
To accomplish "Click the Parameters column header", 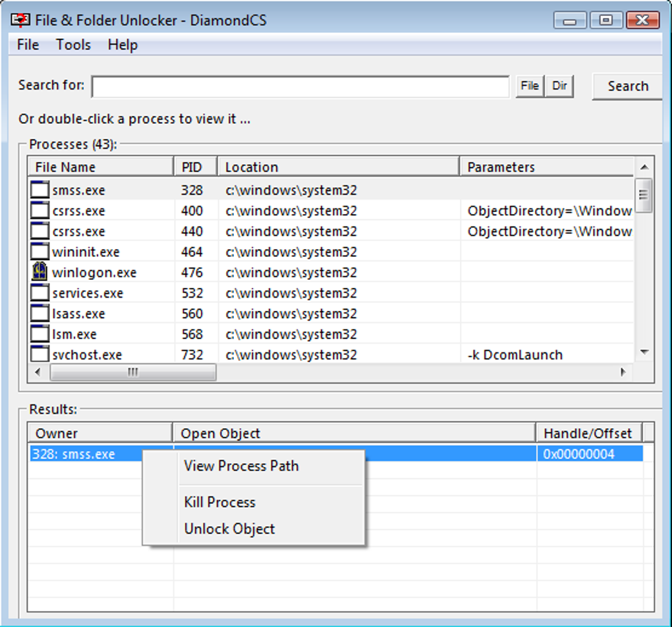I will 546,167.
